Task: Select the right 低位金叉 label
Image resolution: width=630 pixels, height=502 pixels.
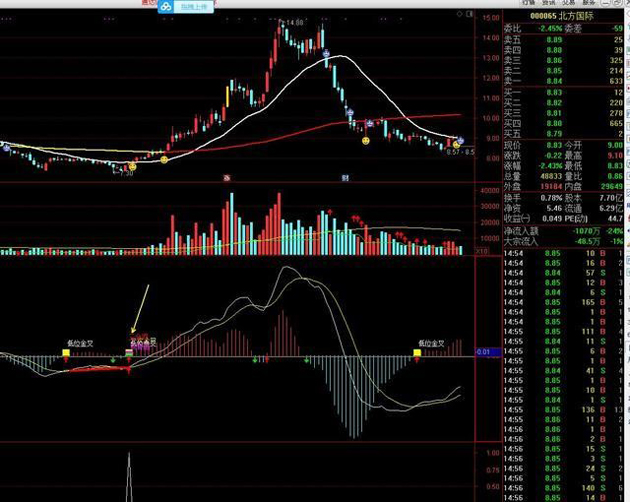Action: (x=432, y=343)
